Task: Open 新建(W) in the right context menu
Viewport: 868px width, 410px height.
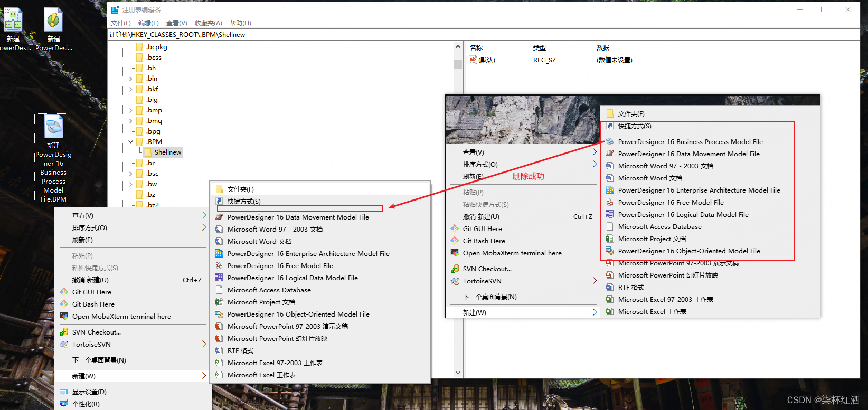Action: tap(523, 313)
